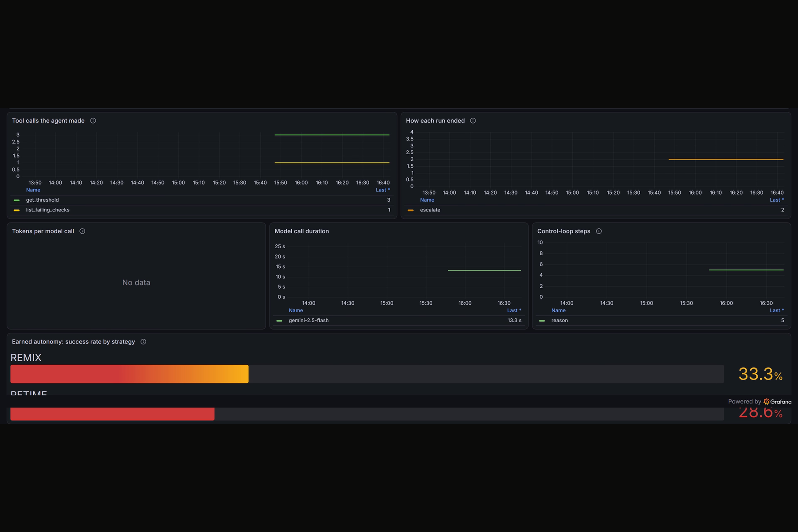Sort How each run ended legend by Name
The width and height of the screenshot is (798, 532).
(x=427, y=200)
